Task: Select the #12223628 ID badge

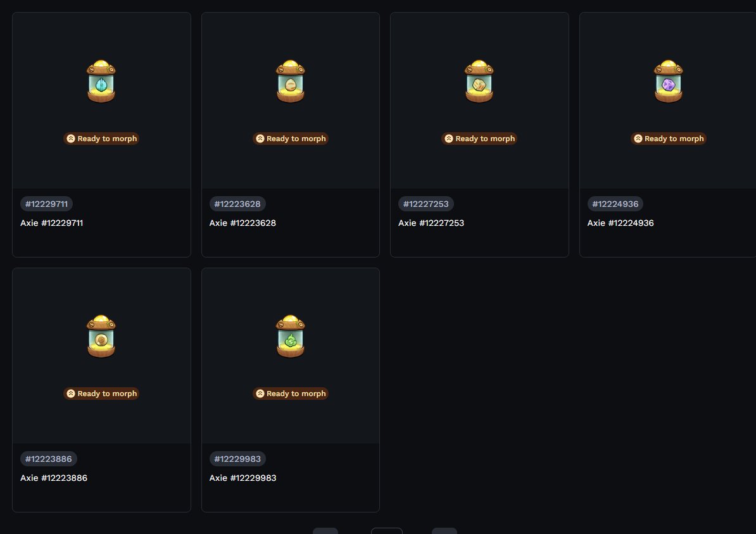Action: click(237, 204)
